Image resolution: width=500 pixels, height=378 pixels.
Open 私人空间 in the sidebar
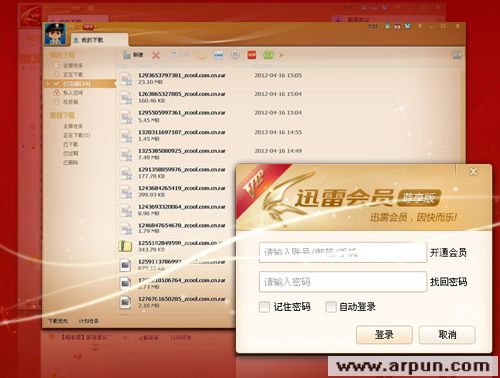point(73,93)
